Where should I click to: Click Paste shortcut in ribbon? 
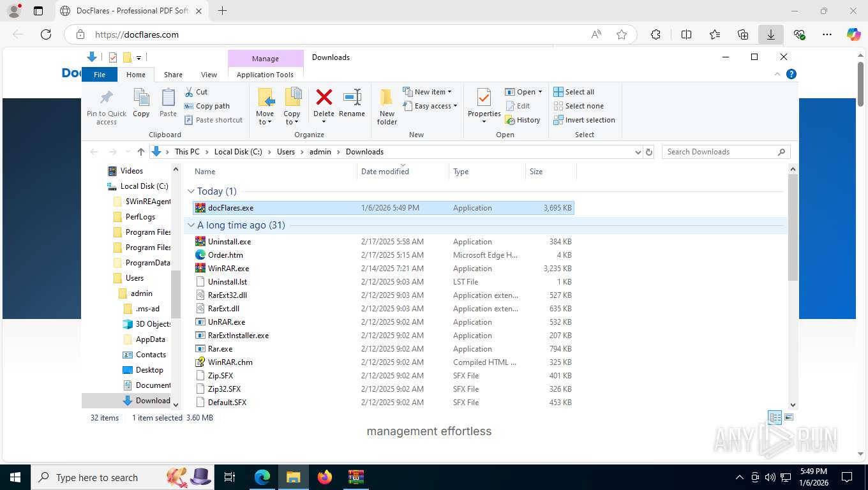coord(213,120)
